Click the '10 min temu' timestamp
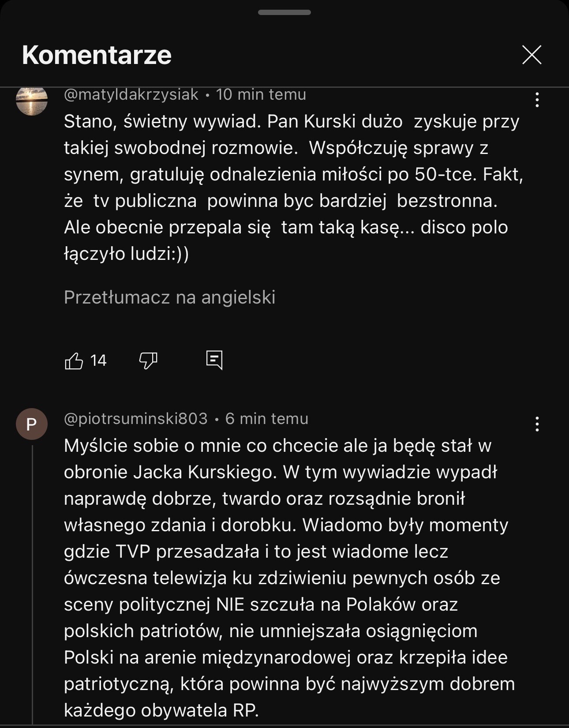 (261, 94)
